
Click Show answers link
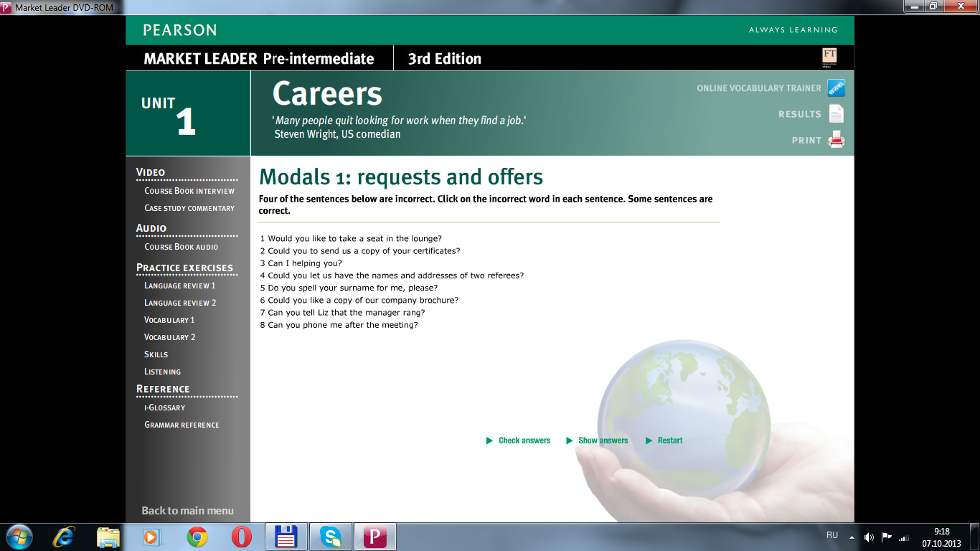[x=603, y=441]
